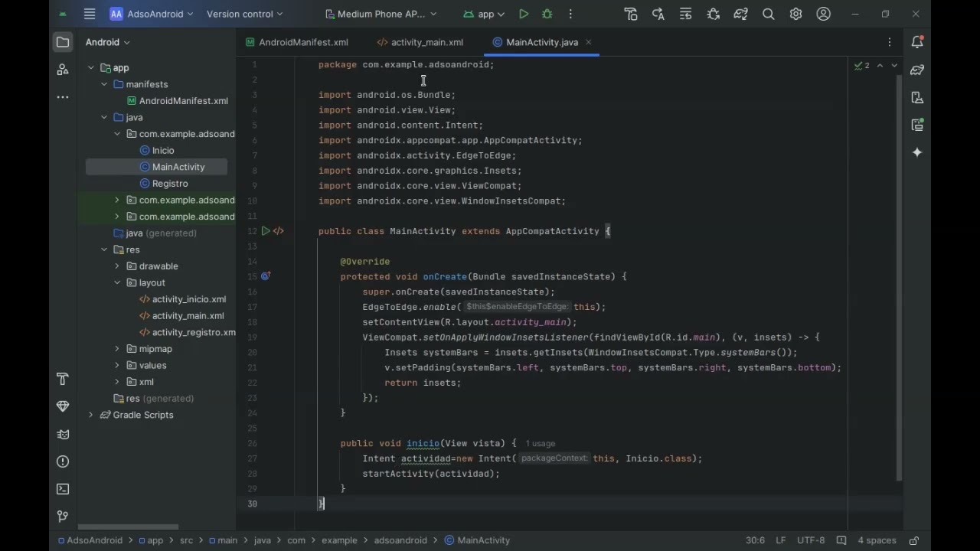Open the Terminal tool window icon

pyautogui.click(x=63, y=489)
